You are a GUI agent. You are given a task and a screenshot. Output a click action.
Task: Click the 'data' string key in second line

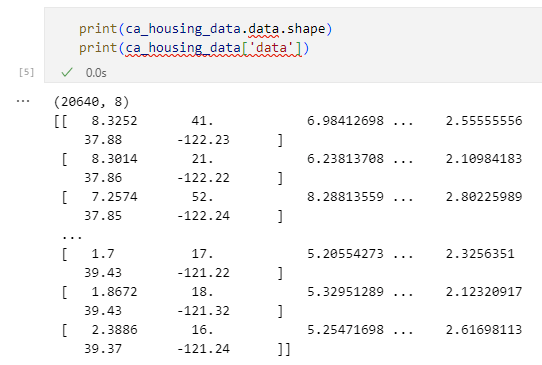click(x=271, y=48)
